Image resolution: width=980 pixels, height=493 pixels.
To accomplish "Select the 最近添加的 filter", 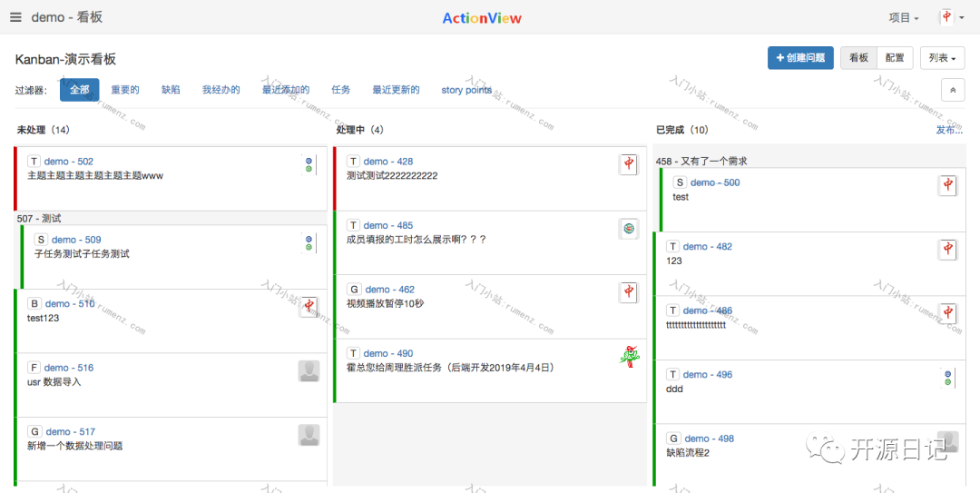I will [x=286, y=90].
